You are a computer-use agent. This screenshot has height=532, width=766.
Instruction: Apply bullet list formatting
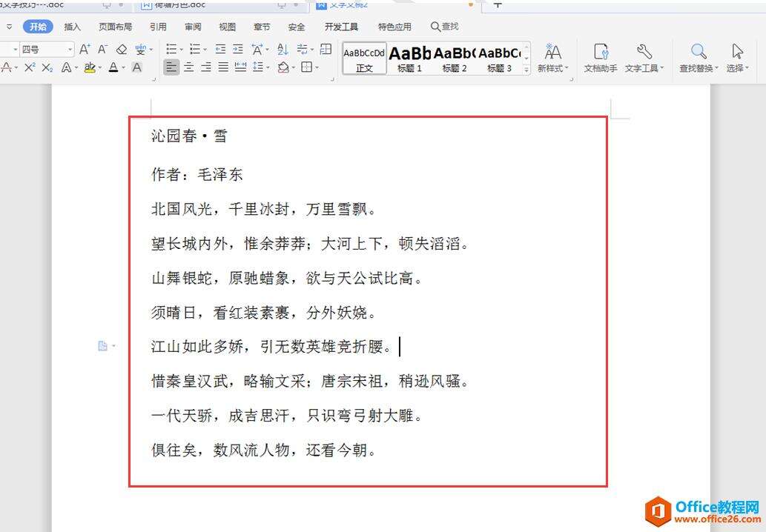(x=171, y=50)
